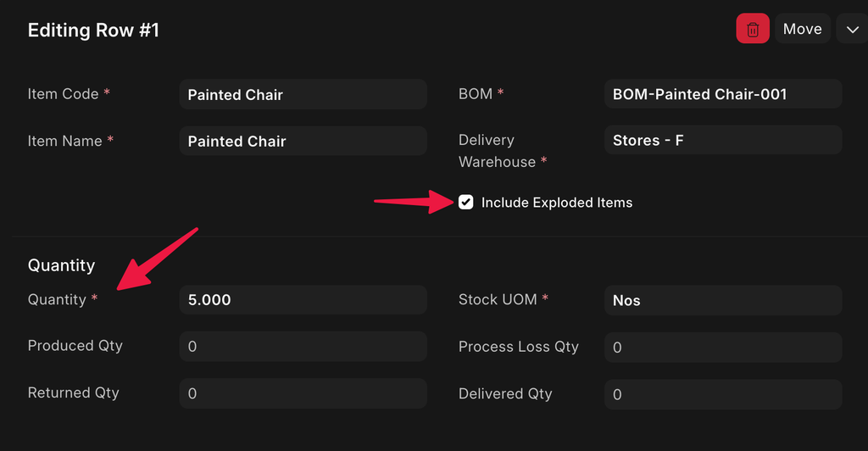Click the Editing Row #1 title
Image resolution: width=868 pixels, height=451 pixels.
(93, 31)
